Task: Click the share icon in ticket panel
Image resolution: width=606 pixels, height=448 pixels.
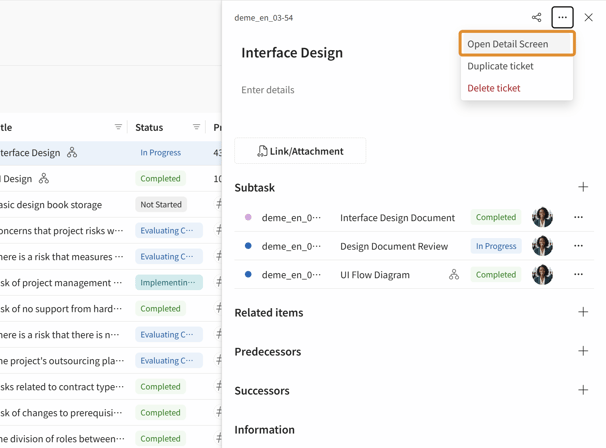Action: click(536, 17)
